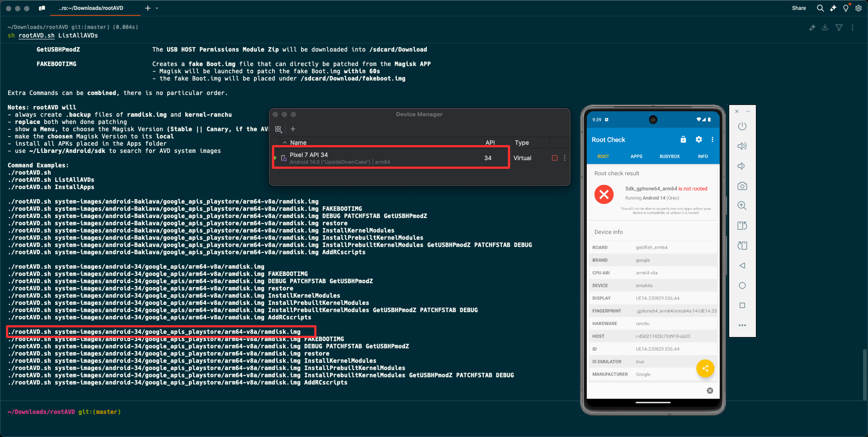Add a new device in Device Manager
The height and width of the screenshot is (437, 868).
[293, 129]
